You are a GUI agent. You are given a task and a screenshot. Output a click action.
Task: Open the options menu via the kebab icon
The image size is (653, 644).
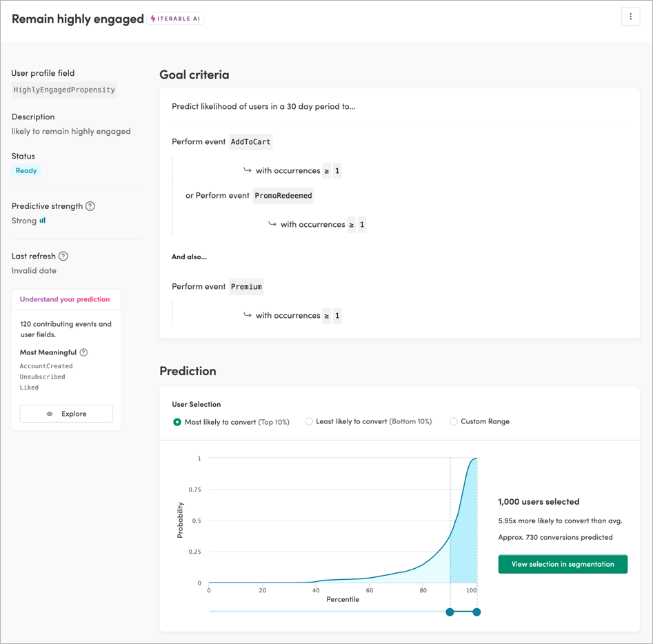point(631,16)
